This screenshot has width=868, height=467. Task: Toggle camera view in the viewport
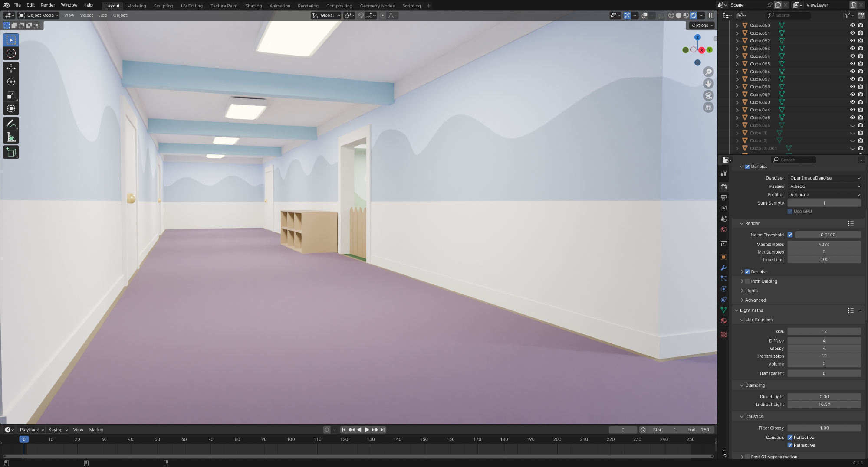708,95
